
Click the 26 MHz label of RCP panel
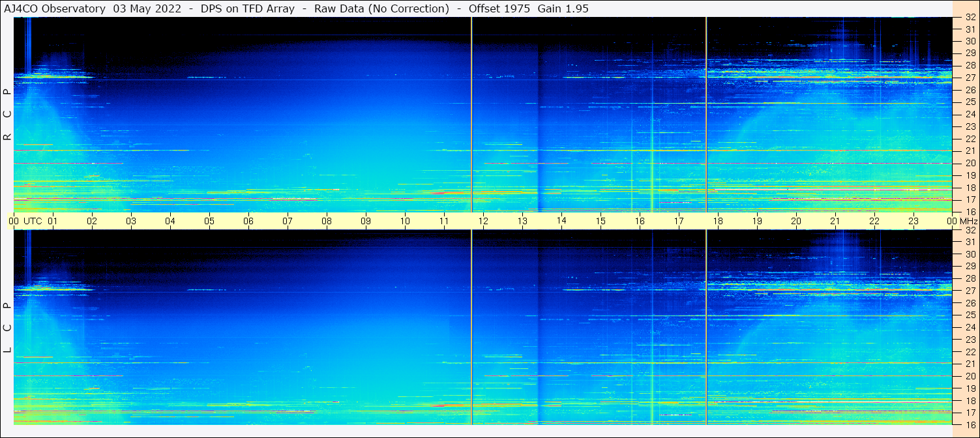click(970, 90)
